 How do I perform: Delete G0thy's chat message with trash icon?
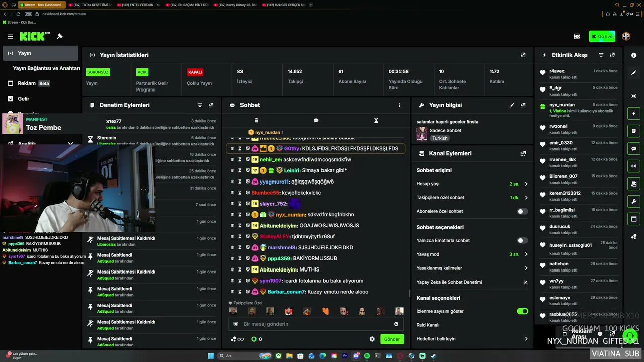pyautogui.click(x=232, y=148)
